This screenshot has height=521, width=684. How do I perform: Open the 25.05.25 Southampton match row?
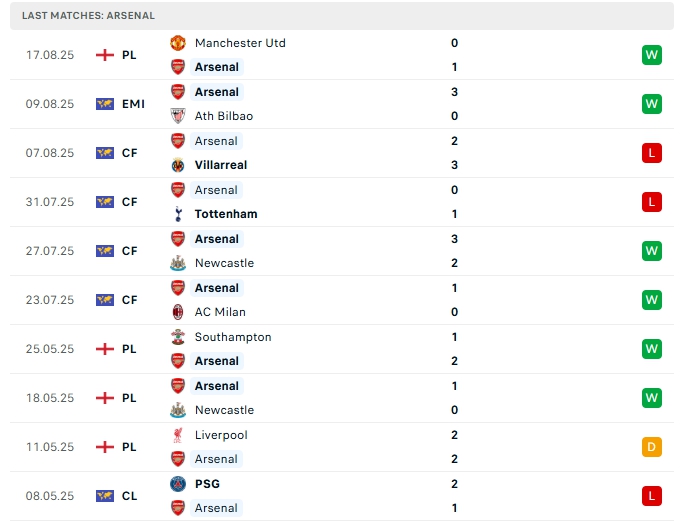(x=340, y=349)
